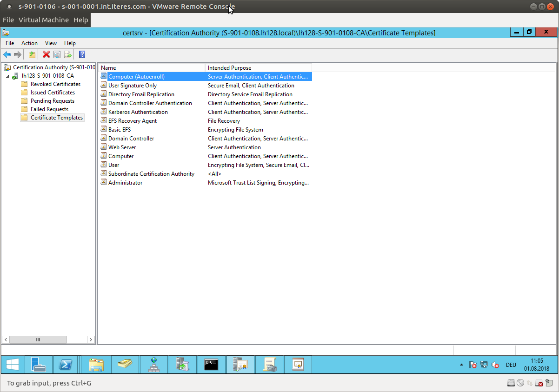Click the Action Center flag tray icon

tap(472, 365)
